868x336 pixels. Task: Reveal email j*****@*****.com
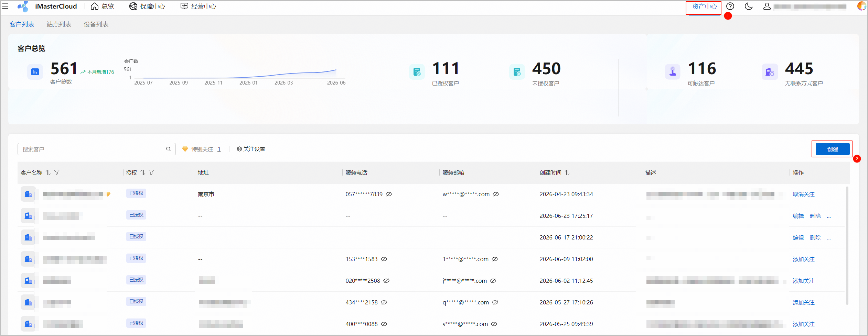493,281
